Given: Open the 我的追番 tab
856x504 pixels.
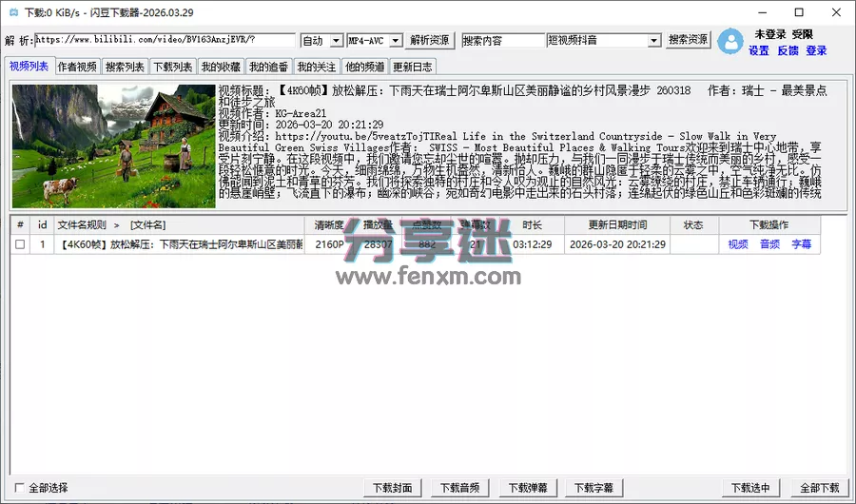Looking at the screenshot, I should pyautogui.click(x=268, y=68).
